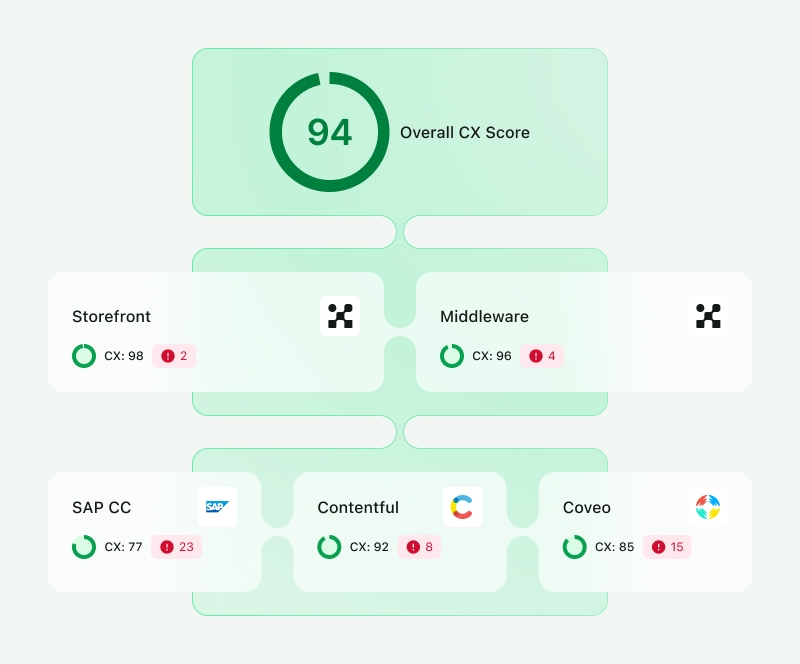Click the Middleware card logo icon
800x664 pixels.
pyautogui.click(x=708, y=316)
